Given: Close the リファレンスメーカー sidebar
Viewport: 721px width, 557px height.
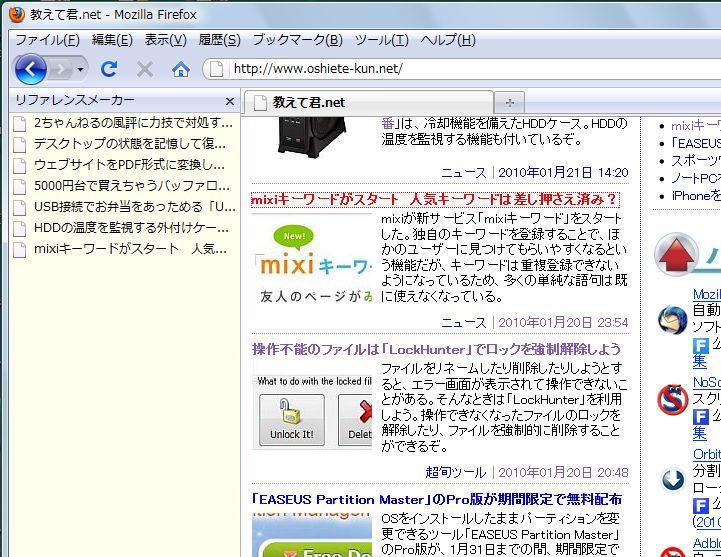Looking at the screenshot, I should point(230,102).
